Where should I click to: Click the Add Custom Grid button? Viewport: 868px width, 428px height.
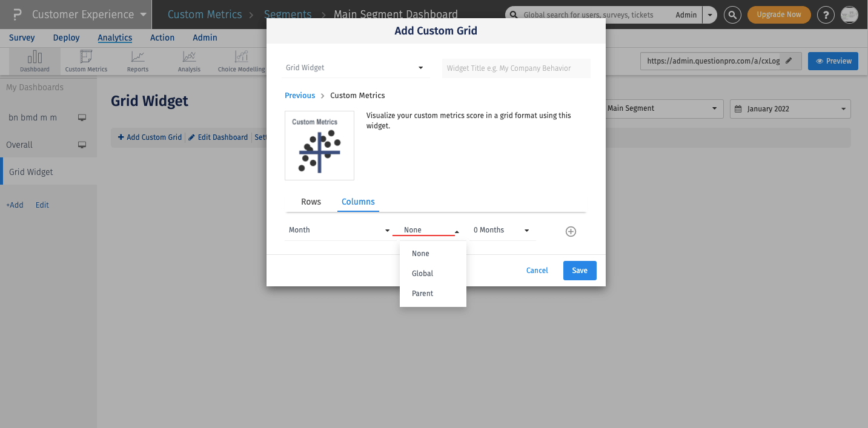point(149,137)
